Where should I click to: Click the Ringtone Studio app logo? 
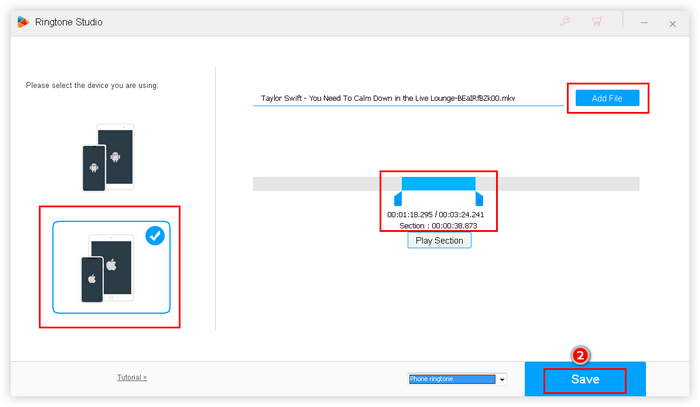tap(23, 22)
